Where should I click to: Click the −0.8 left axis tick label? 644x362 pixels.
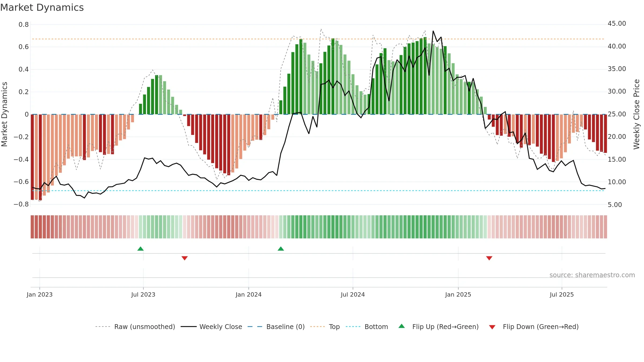21,204
